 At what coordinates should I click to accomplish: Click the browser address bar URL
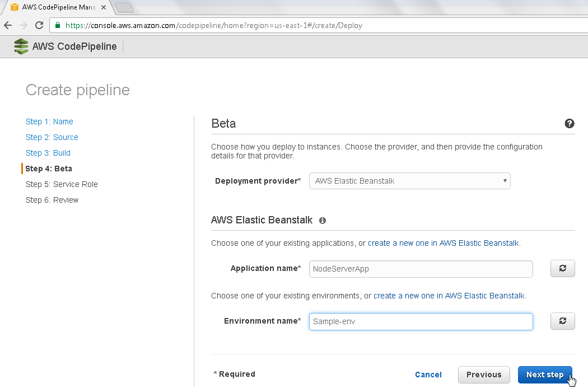214,26
